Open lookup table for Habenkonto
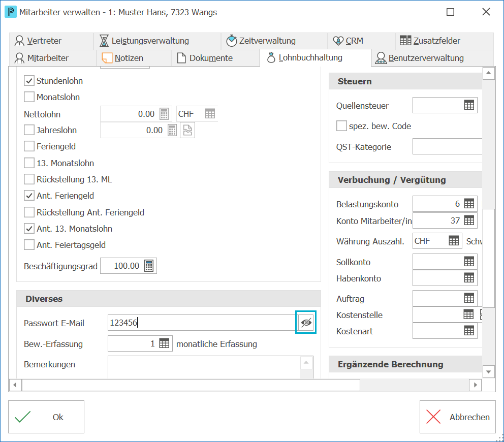This screenshot has width=504, height=442. (469, 278)
